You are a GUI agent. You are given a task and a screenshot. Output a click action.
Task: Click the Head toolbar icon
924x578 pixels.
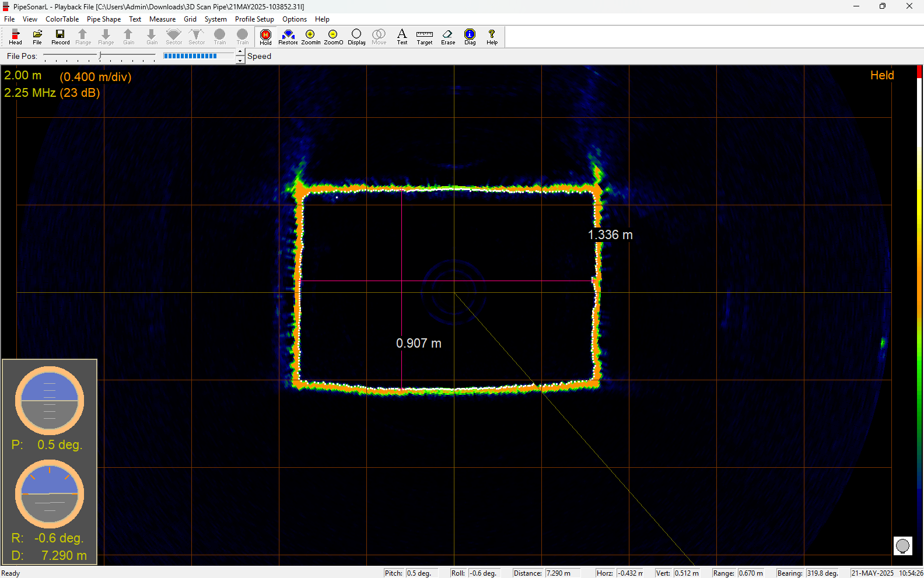[x=15, y=37]
